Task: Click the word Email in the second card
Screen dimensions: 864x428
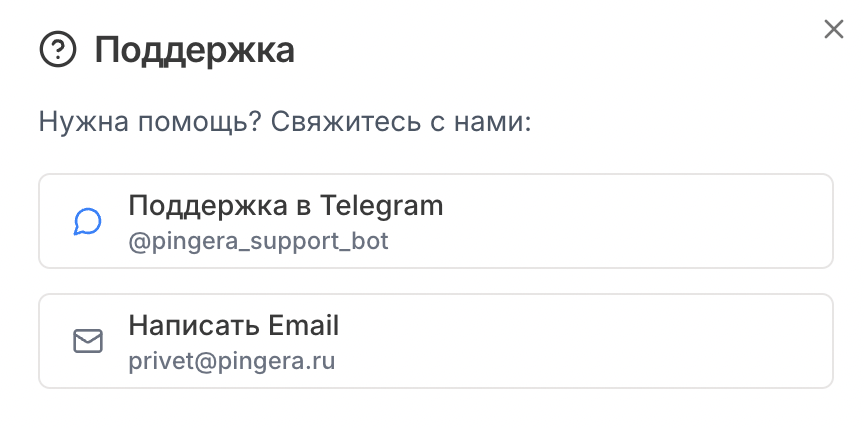Action: [x=304, y=326]
